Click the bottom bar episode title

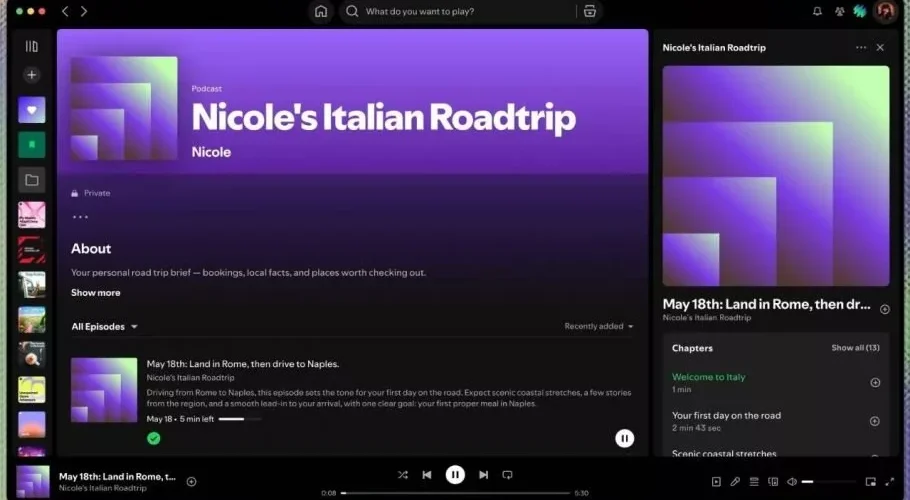[x=117, y=476]
